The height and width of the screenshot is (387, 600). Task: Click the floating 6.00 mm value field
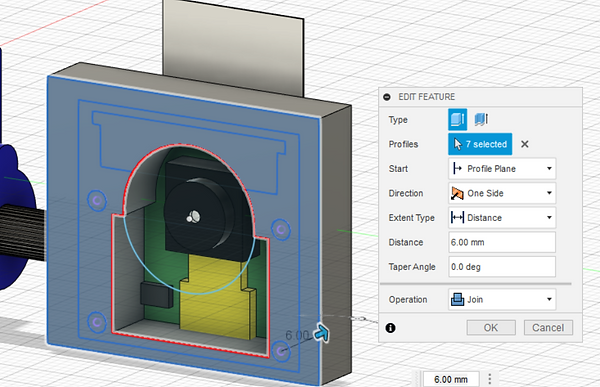451,379
